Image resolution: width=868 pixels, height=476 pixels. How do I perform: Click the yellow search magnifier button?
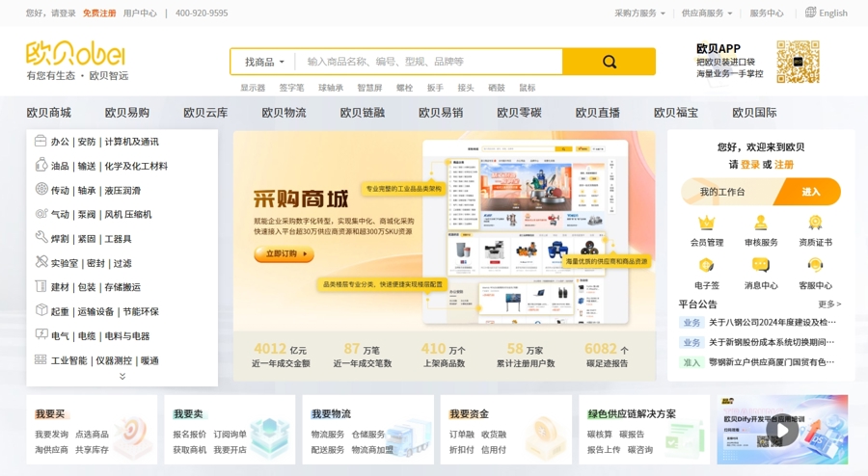tap(609, 62)
